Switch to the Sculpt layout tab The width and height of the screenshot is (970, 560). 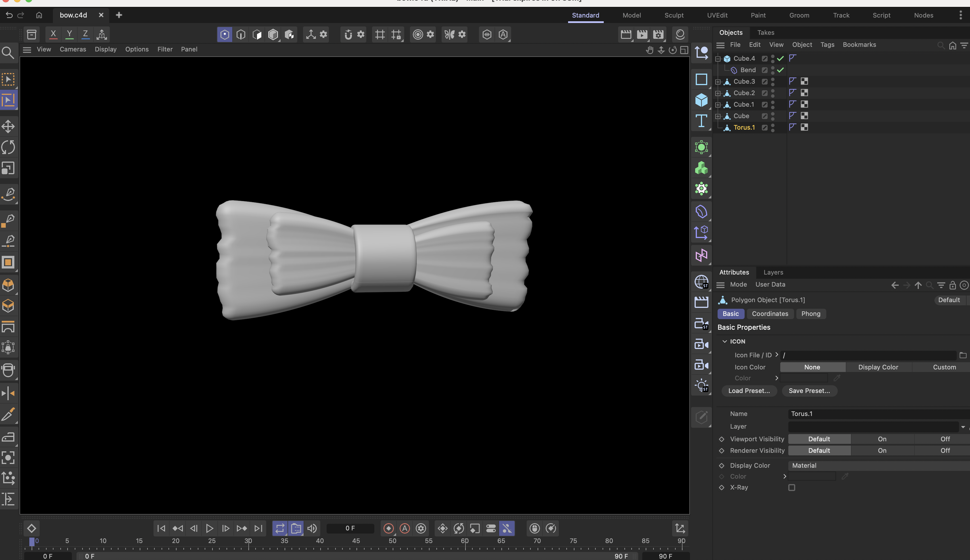click(x=674, y=16)
